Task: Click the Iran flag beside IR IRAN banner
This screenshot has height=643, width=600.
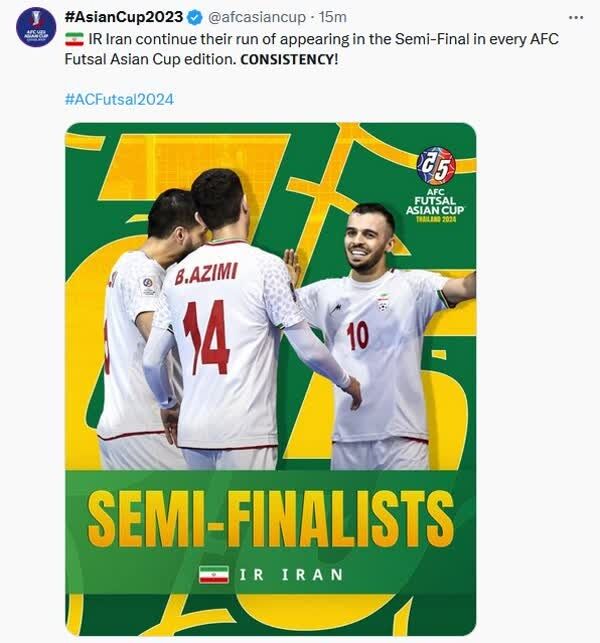Action: (x=213, y=575)
